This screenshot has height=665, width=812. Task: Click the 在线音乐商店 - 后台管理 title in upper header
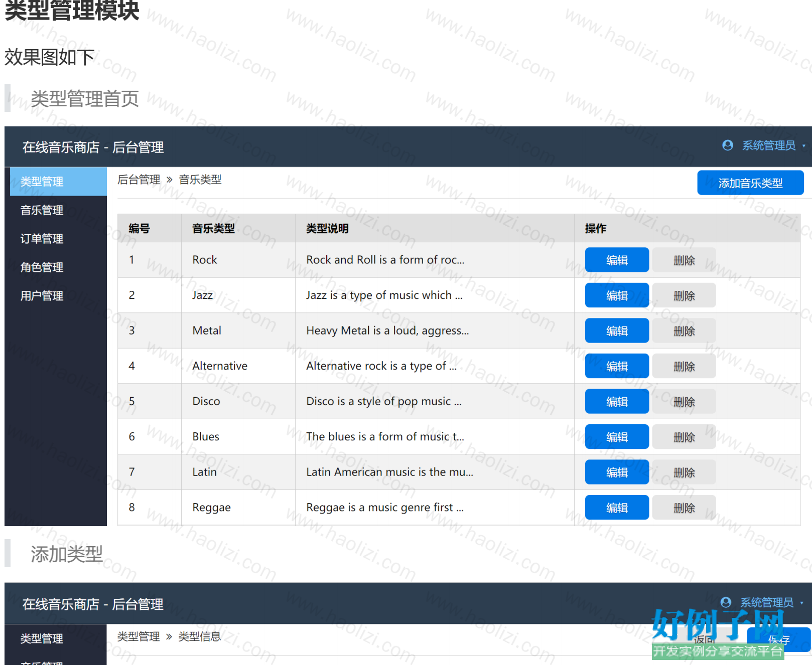(x=93, y=147)
